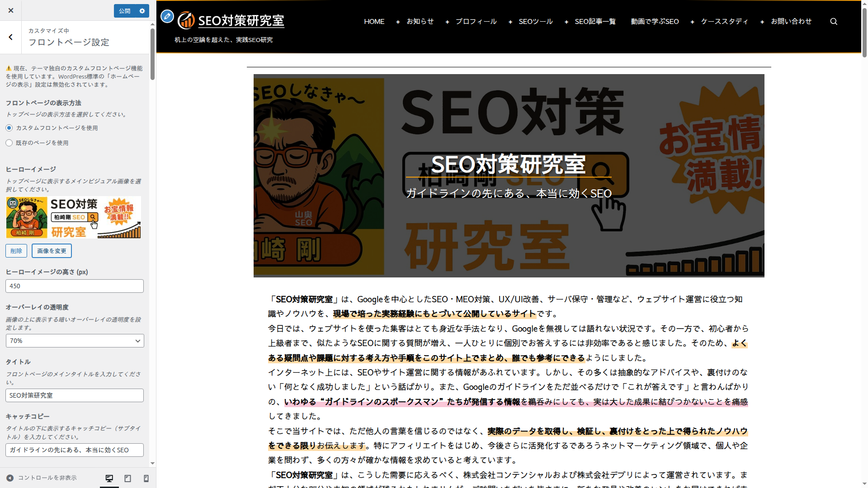The height and width of the screenshot is (488, 868).
Task: Switch to mobile preview icon
Action: pyautogui.click(x=146, y=478)
